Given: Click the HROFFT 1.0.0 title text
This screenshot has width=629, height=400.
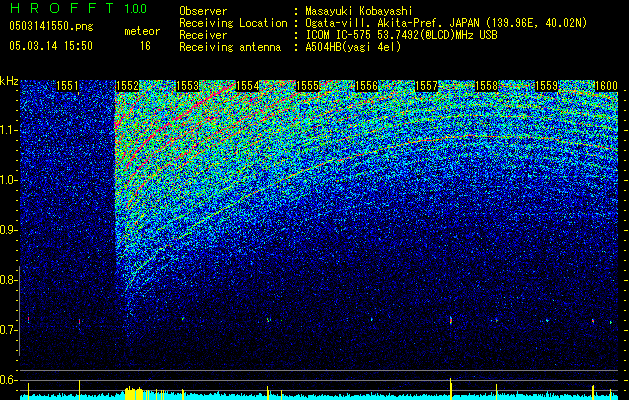Looking at the screenshot, I should coord(78,8).
